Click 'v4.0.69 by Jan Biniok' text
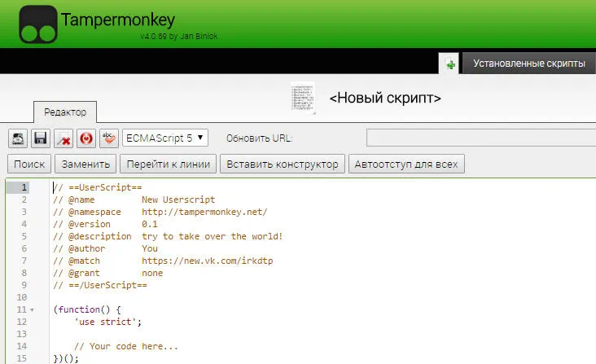The image size is (596, 364). pyautogui.click(x=179, y=36)
